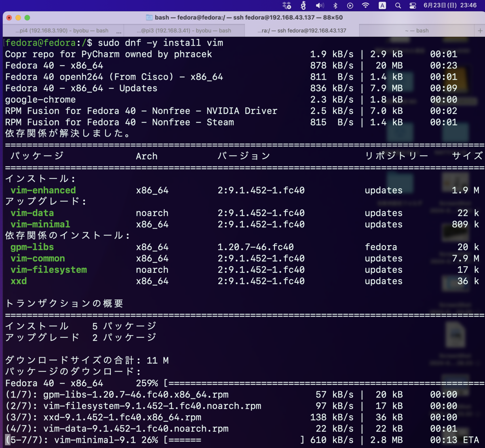
Task: Switch to the pi3 (192.168.3.41) byobu tab
Action: [182, 30]
